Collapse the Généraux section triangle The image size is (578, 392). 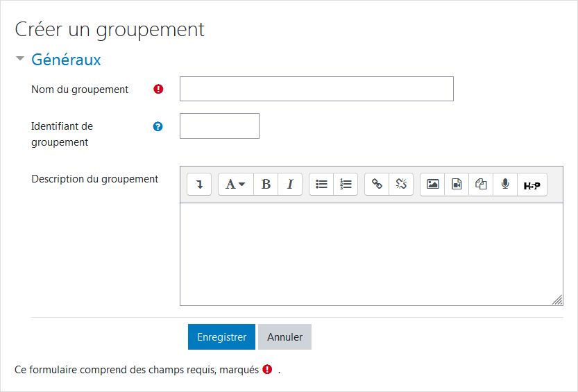pyautogui.click(x=20, y=60)
